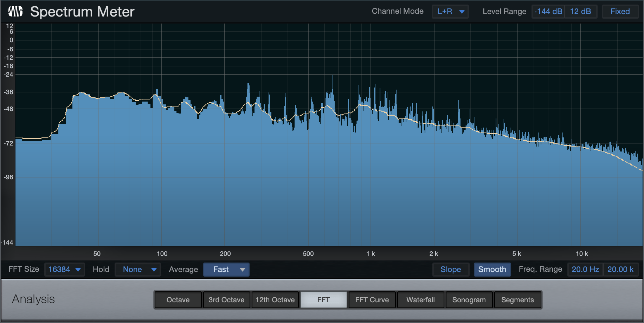Click the 12 dB maximum level field
The width and height of the screenshot is (644, 323).
[x=581, y=12]
